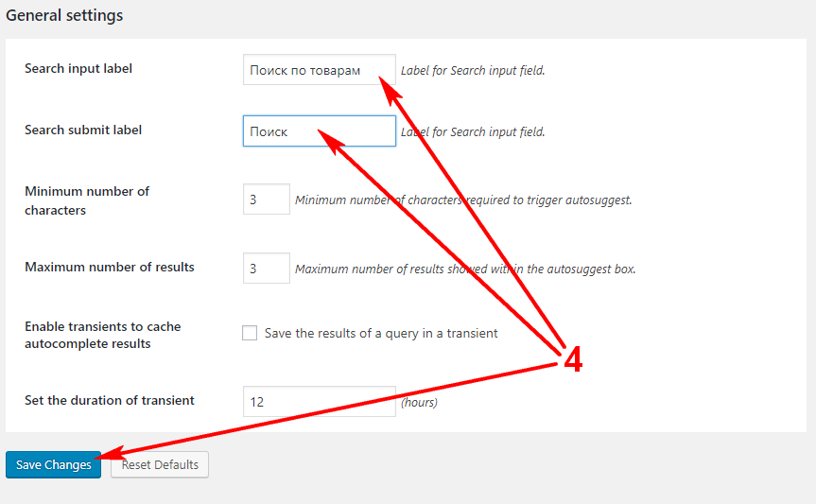Enable the transient caching checkbox
This screenshot has height=504, width=816.
coord(250,333)
